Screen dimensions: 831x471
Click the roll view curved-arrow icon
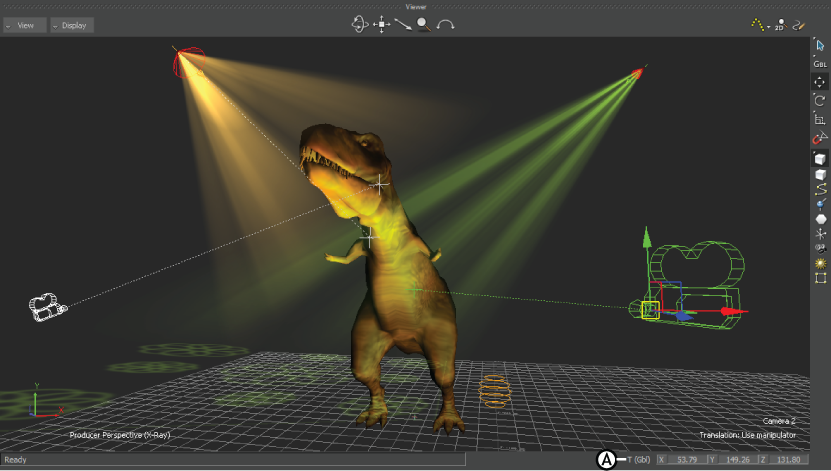click(446, 24)
